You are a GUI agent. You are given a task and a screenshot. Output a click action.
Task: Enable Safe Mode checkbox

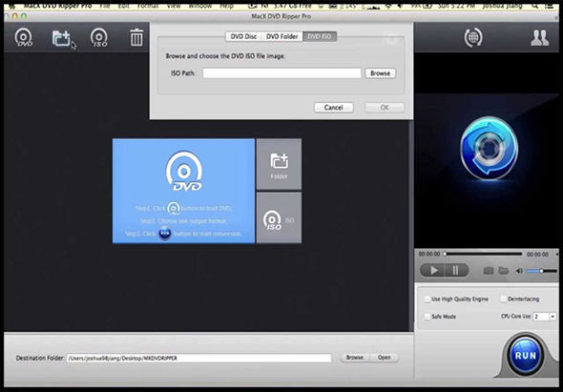coord(427,317)
